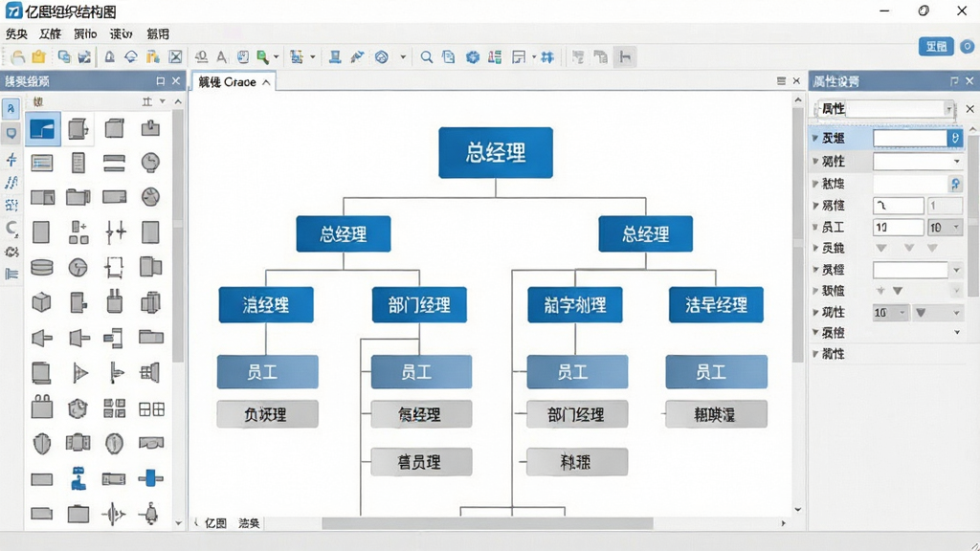Open search with the magnifying glass icon

click(x=426, y=56)
